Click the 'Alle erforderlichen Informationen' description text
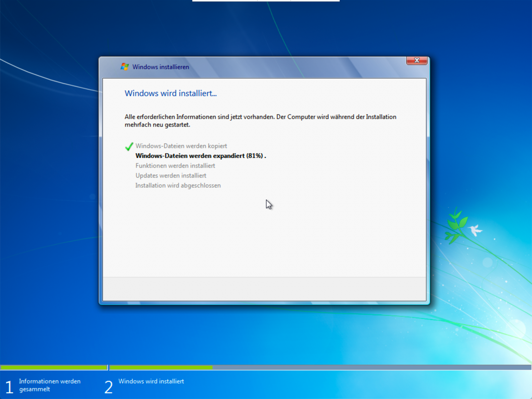 point(260,121)
